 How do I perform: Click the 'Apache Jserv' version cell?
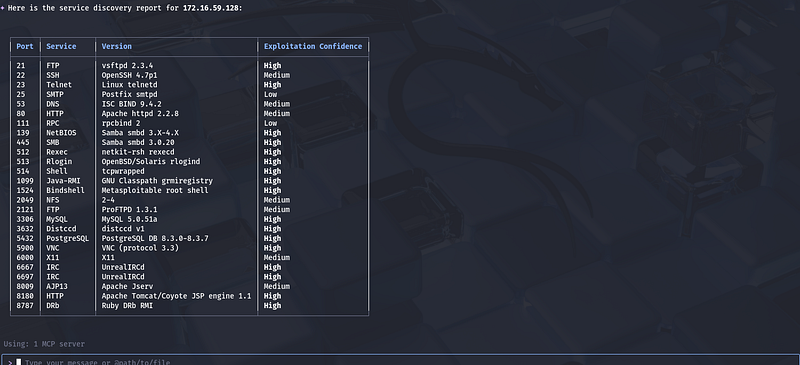coord(127,286)
